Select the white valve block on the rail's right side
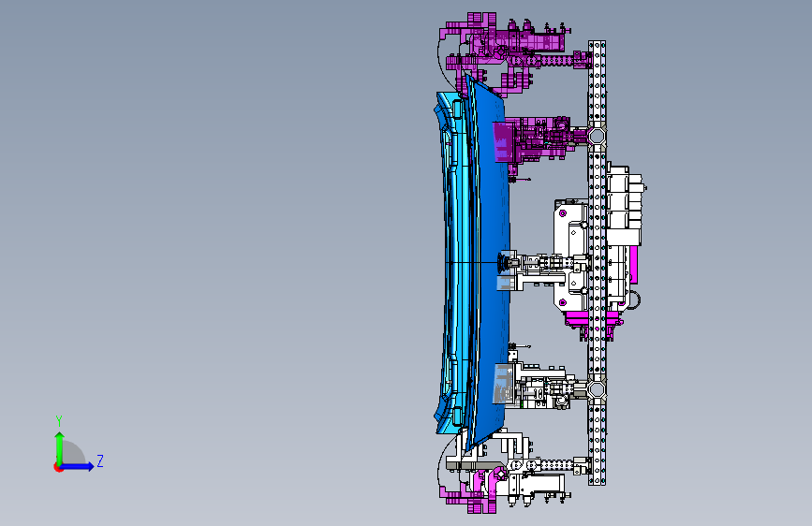This screenshot has width=812, height=526. (625, 204)
